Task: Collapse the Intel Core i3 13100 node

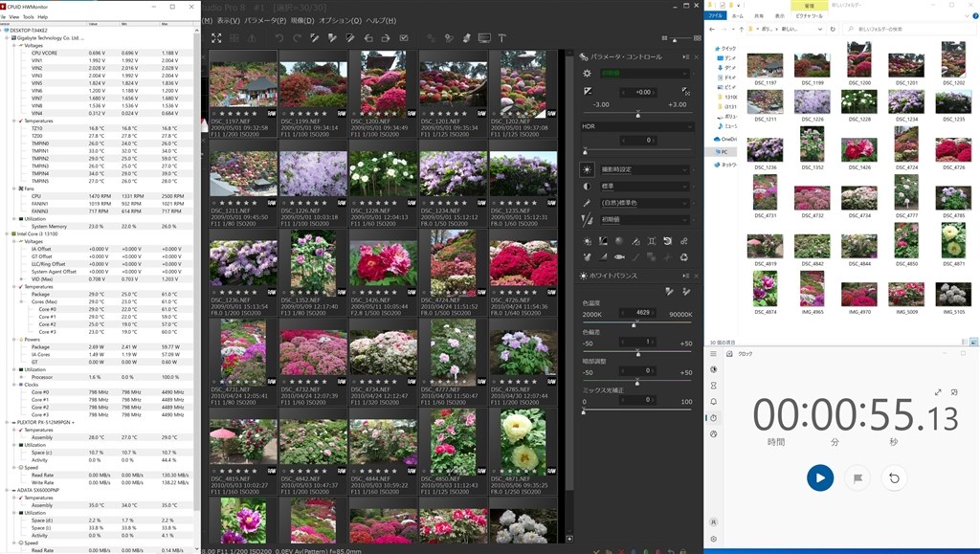Action: click(6, 233)
